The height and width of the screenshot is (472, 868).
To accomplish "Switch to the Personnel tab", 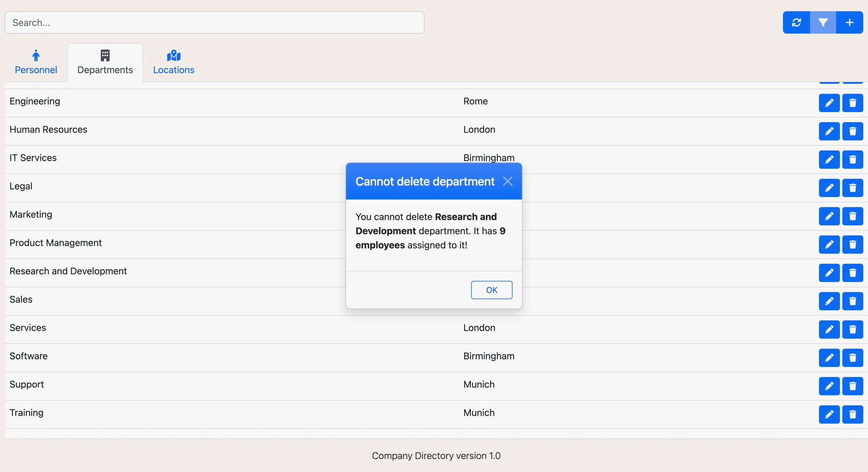I will coord(36,62).
